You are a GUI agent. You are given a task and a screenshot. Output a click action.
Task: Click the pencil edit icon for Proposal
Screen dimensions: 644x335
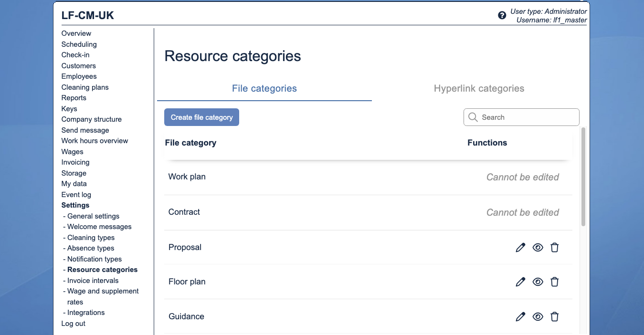click(x=520, y=247)
